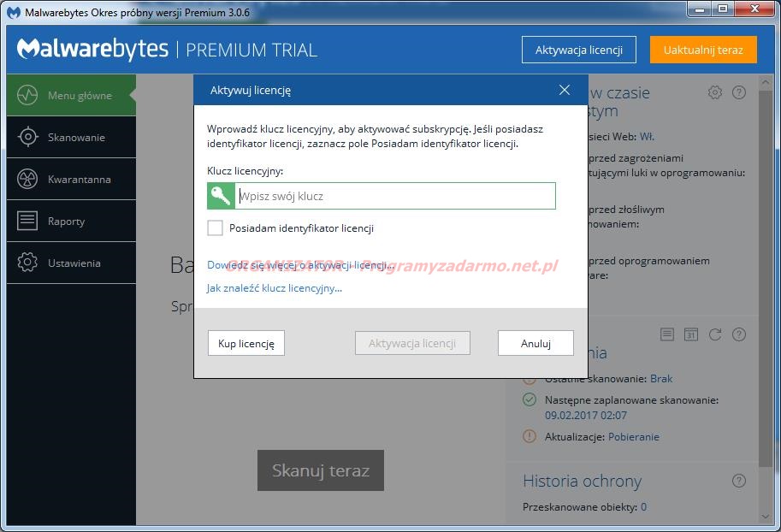Open Ustawienia via the sidebar gear icon
The height and width of the screenshot is (532, 781).
pos(28,263)
